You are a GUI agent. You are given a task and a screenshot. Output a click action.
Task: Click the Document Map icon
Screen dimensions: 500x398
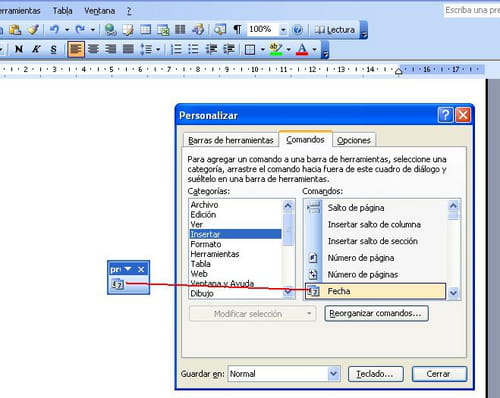click(x=220, y=30)
